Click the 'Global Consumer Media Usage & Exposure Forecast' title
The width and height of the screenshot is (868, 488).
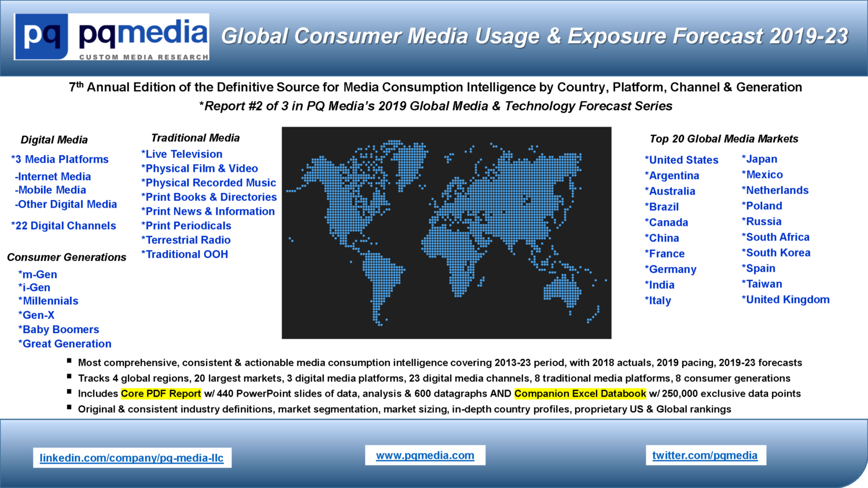pos(535,36)
